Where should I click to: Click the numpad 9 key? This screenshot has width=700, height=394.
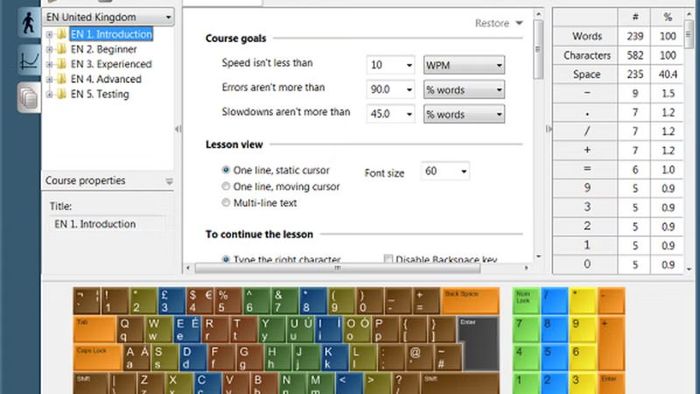click(x=583, y=329)
